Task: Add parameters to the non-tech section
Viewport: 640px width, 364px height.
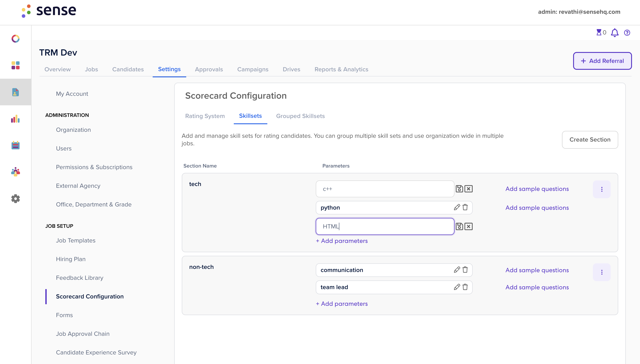Action: [342, 304]
